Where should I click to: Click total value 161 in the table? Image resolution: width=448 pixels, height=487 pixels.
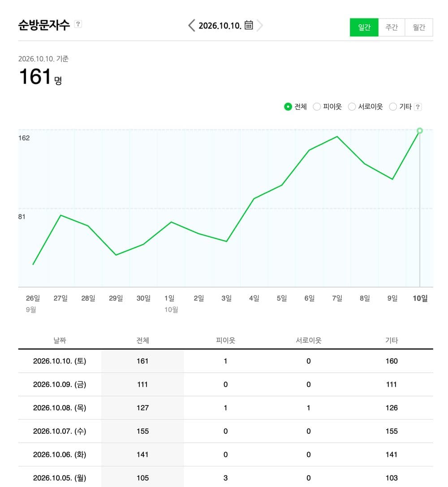pyautogui.click(x=142, y=361)
